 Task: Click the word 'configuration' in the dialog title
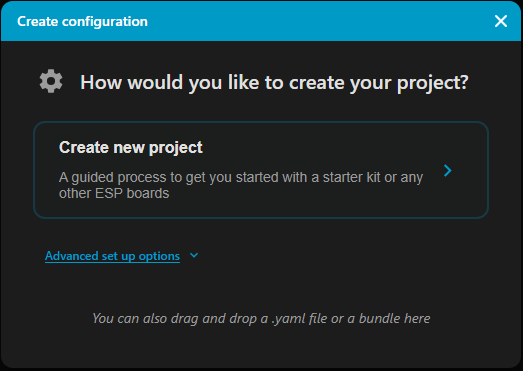click(105, 22)
